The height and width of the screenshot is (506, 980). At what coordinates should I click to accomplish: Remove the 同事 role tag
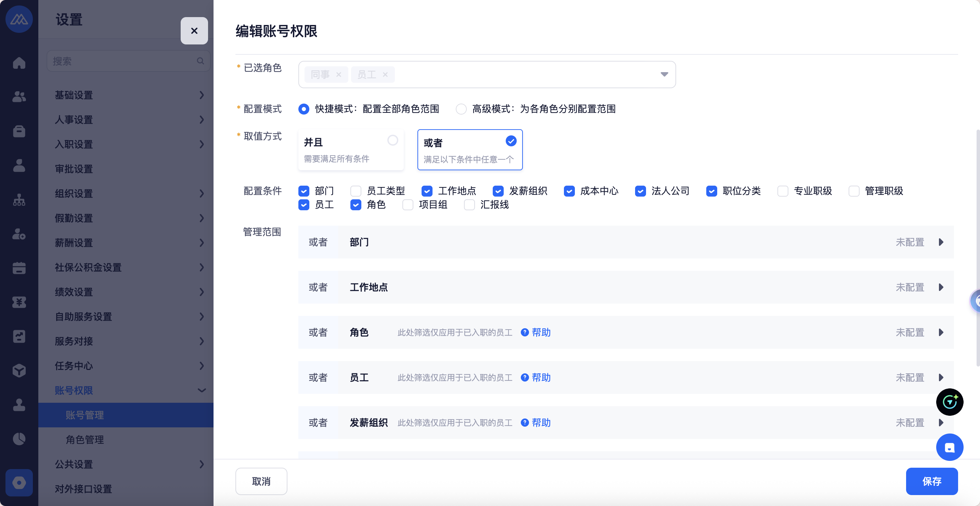tap(339, 75)
